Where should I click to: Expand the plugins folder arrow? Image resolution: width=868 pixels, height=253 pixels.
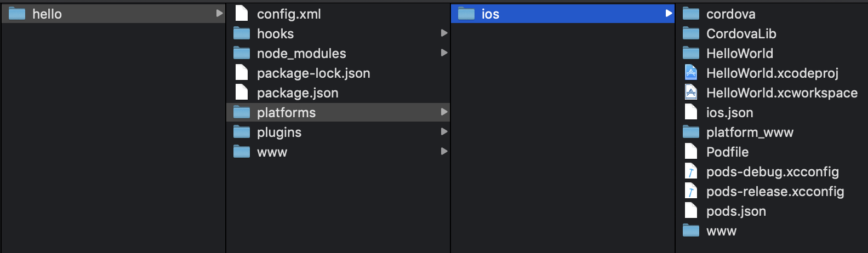tap(444, 132)
